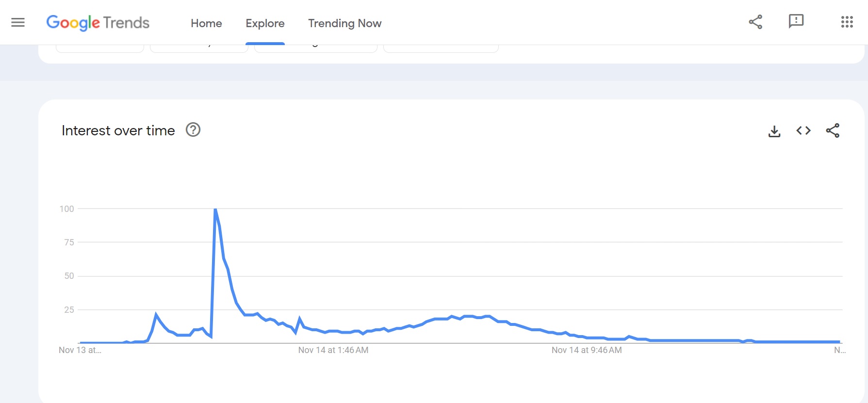This screenshot has width=868, height=403.
Task: Click the Interest over time heading
Action: 118,130
